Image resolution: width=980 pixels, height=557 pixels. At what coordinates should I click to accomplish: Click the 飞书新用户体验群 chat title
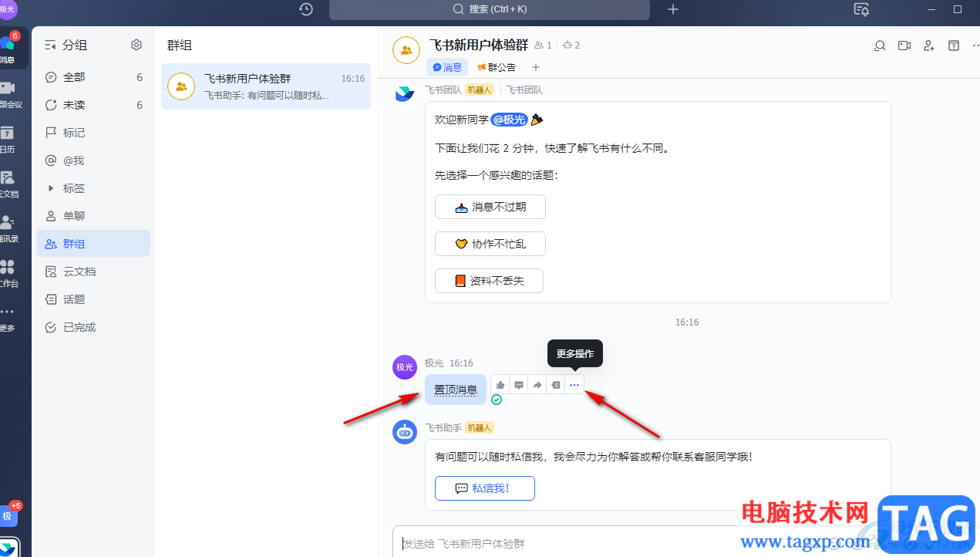coord(479,45)
